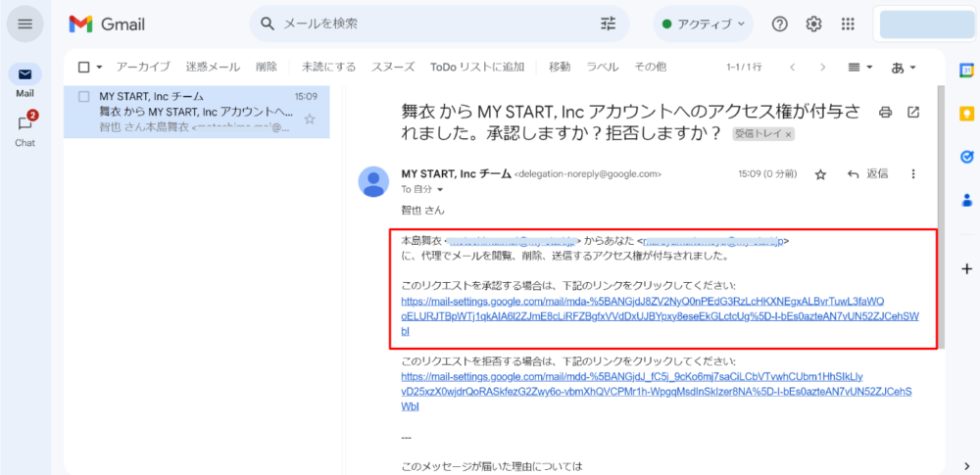
Task: Click 移動 to move the email
Action: pyautogui.click(x=560, y=67)
